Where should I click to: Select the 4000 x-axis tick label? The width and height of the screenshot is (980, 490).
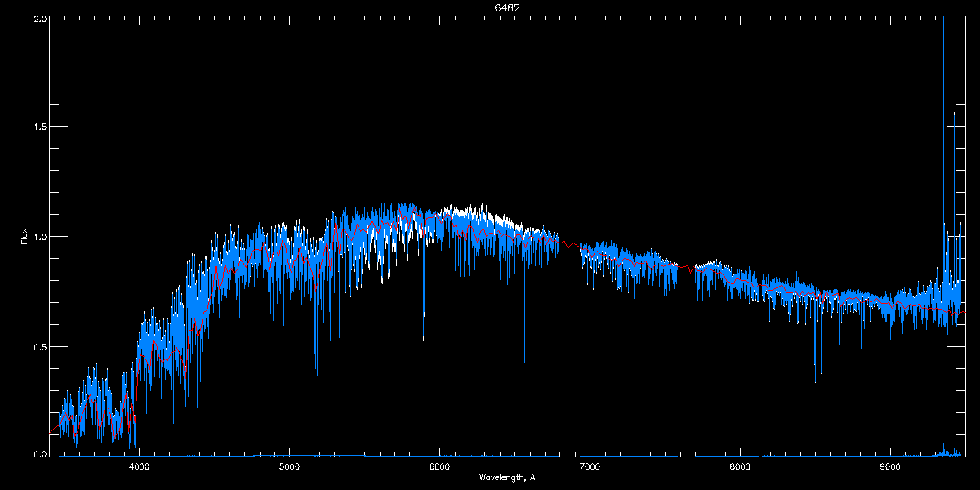[x=139, y=467]
